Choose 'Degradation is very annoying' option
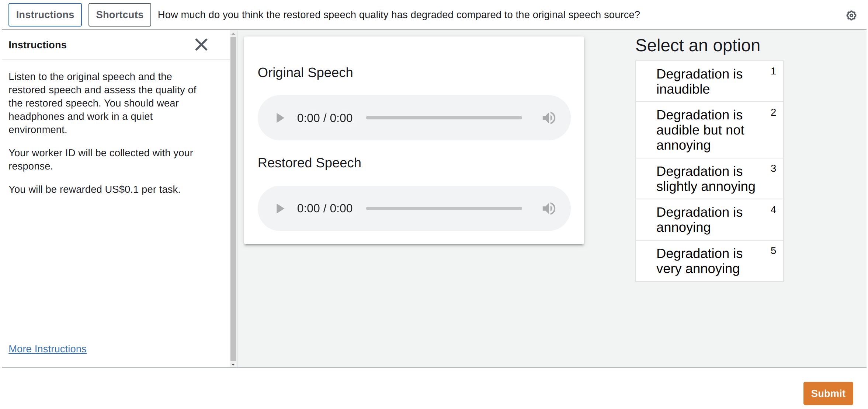Viewport: 868px width, 409px height. coord(709,261)
